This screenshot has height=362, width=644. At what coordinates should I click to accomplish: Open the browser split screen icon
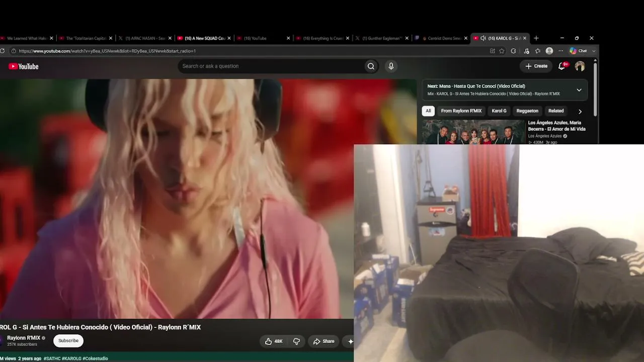(493, 51)
